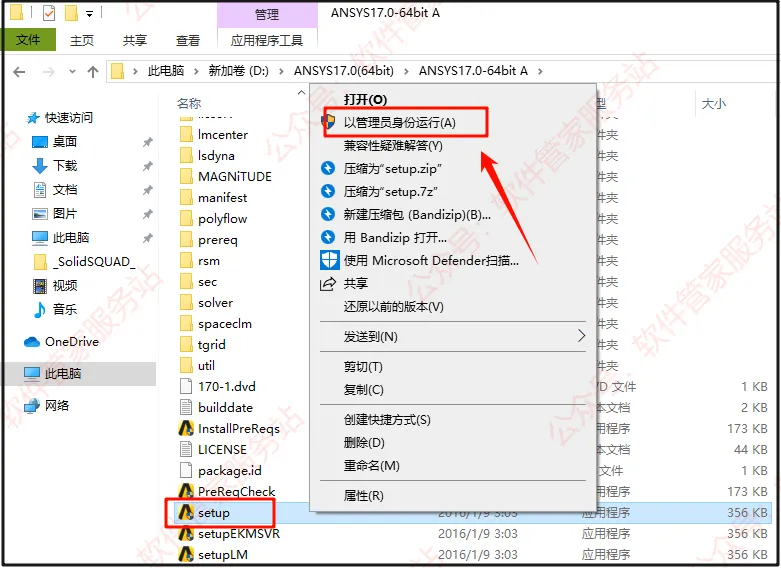The image size is (781, 568).
Task: Go back with the left arrow button
Action: (19, 72)
